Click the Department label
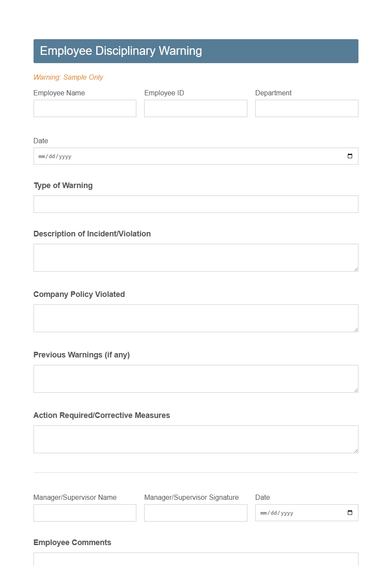Image resolution: width=392 pixels, height=566 pixels. coord(274,93)
